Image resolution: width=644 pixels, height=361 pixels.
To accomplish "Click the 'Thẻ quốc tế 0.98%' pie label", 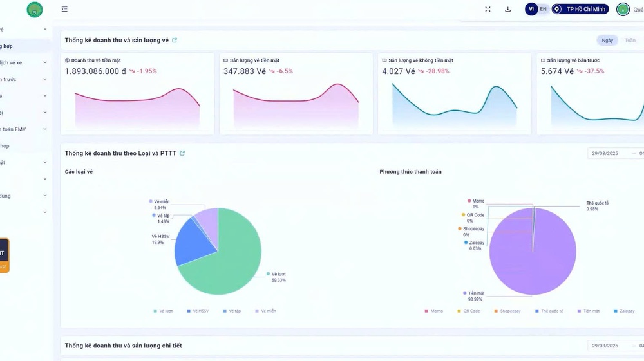I will 597,206.
